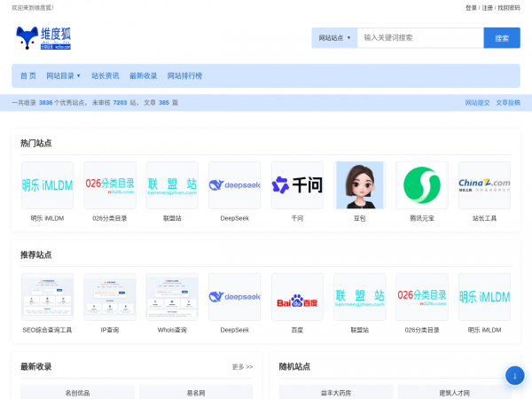Open DeepSeek logo in 热门站点

235,185
